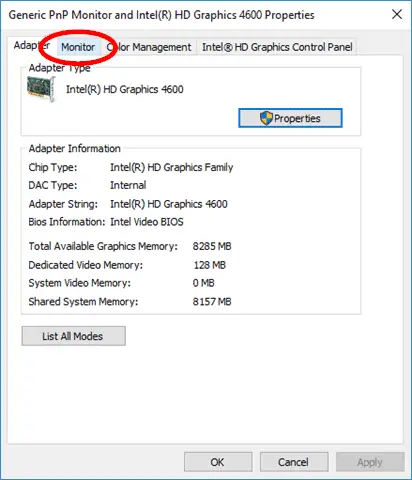Click the greyed Apply button
This screenshot has height=480, width=412.
(370, 462)
